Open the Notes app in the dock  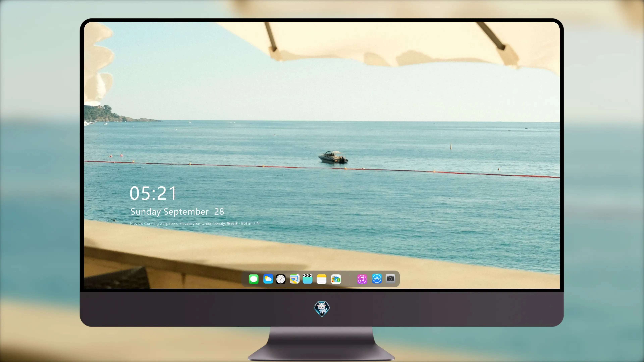tap(321, 279)
